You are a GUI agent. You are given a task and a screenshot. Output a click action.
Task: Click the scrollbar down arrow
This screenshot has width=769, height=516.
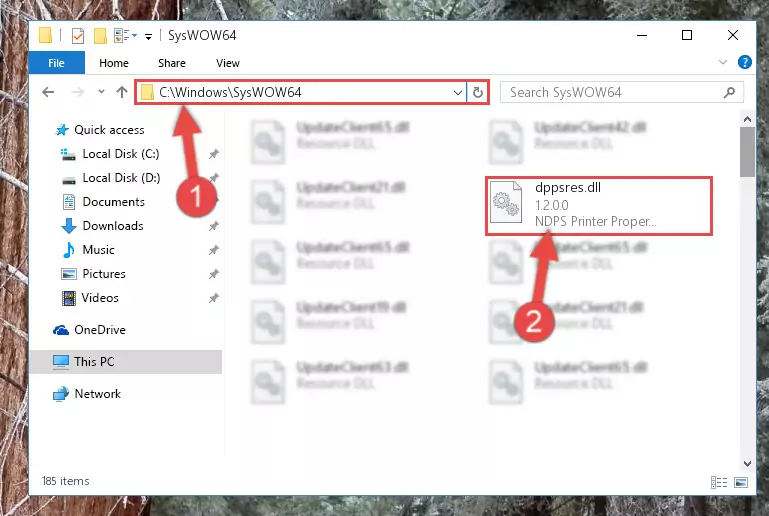click(747, 463)
